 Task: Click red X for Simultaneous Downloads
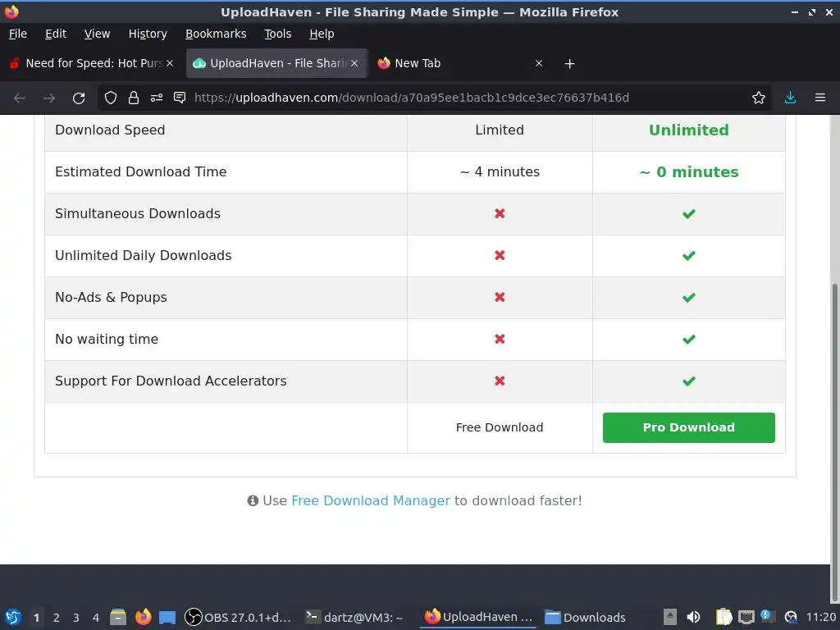tap(500, 213)
